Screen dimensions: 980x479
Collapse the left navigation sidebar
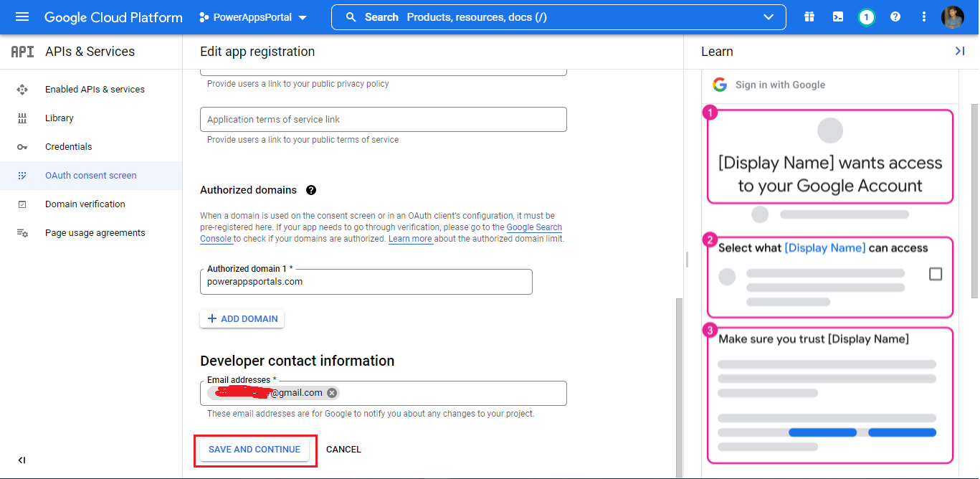[x=22, y=460]
